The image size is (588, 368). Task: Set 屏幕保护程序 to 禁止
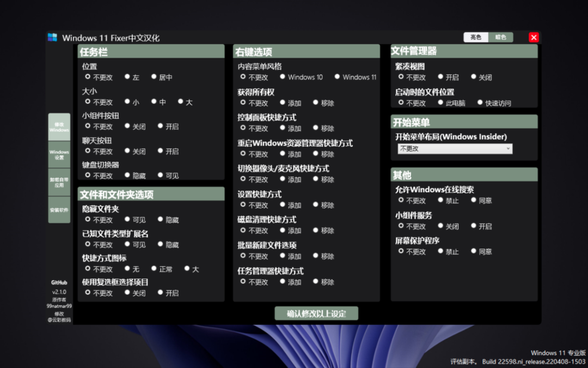pyautogui.click(x=449, y=251)
